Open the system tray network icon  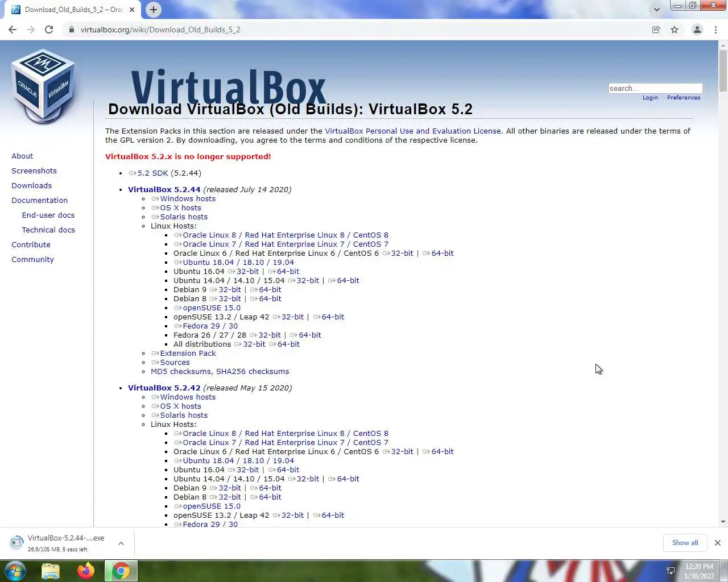point(671,571)
